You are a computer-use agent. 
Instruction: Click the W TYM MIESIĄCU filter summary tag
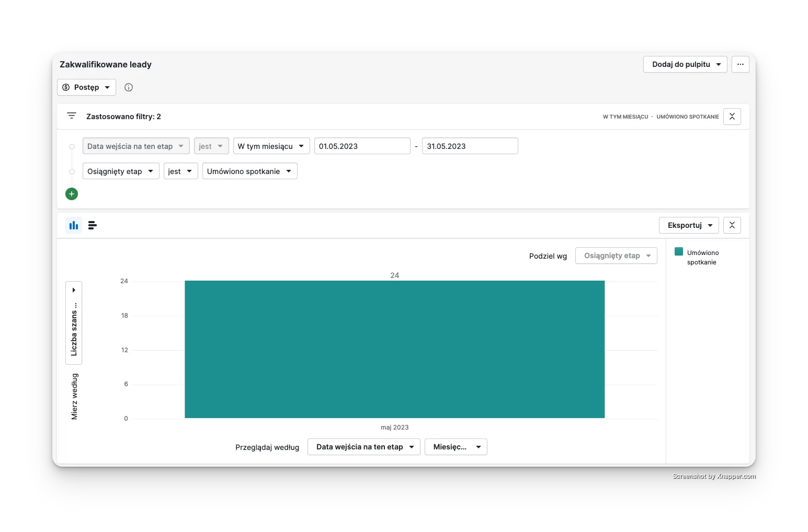tap(625, 117)
